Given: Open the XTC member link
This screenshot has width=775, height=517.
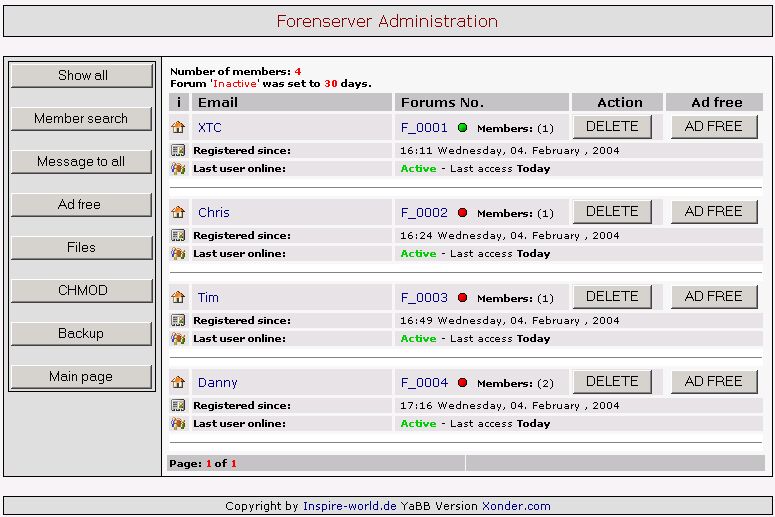Looking at the screenshot, I should point(210,128).
